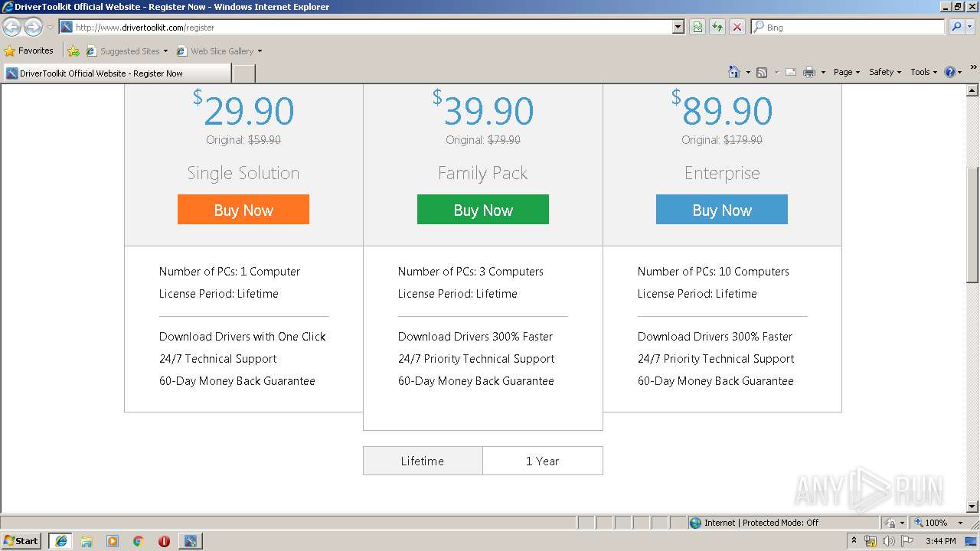Select the 1 Year license period
The height and width of the screenshot is (551, 980).
click(x=543, y=461)
